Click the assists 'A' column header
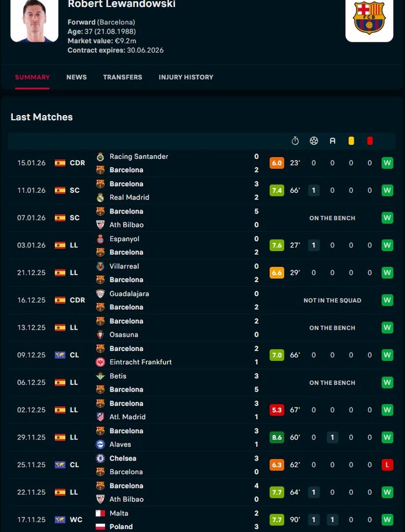 coord(332,141)
